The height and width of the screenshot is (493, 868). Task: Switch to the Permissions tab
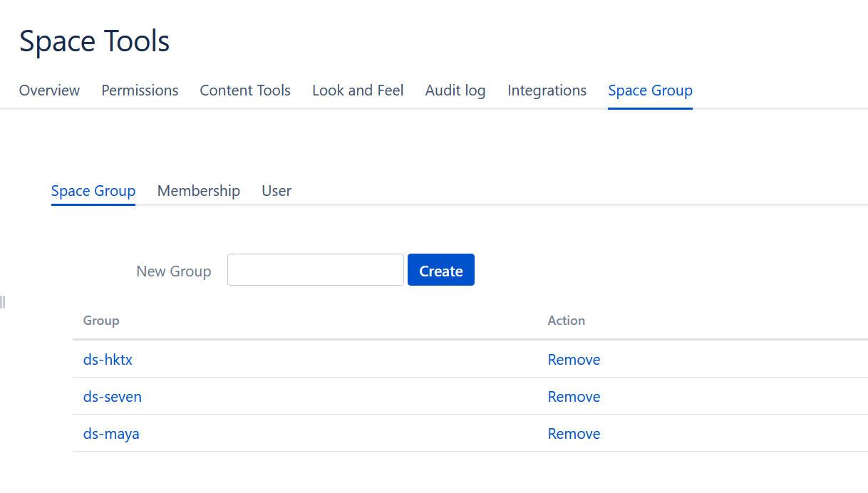tap(140, 90)
